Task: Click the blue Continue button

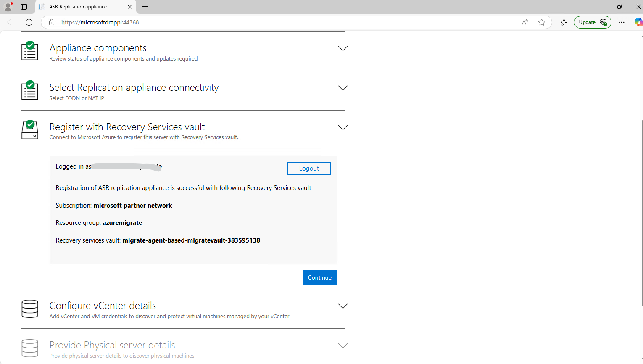Action: click(320, 277)
